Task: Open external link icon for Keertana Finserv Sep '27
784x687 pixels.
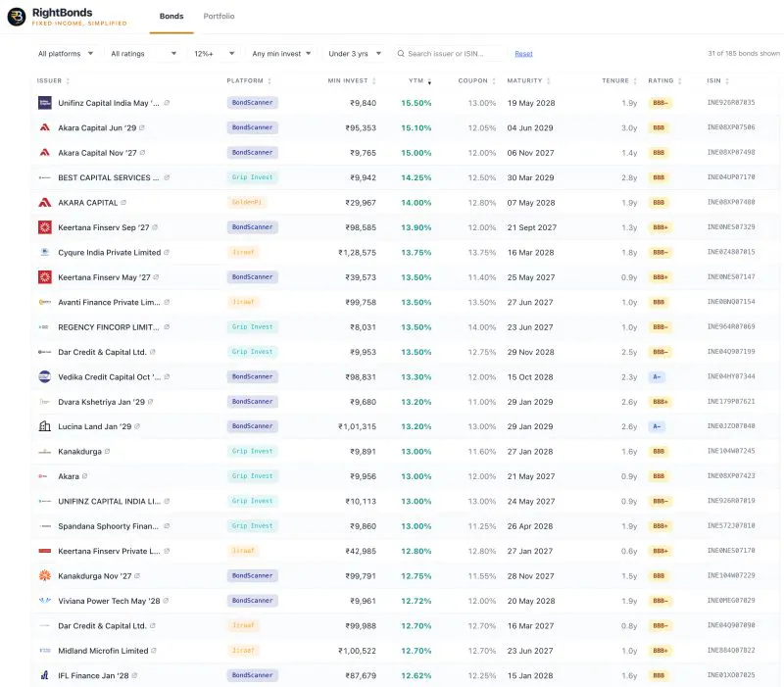Action: [x=155, y=227]
